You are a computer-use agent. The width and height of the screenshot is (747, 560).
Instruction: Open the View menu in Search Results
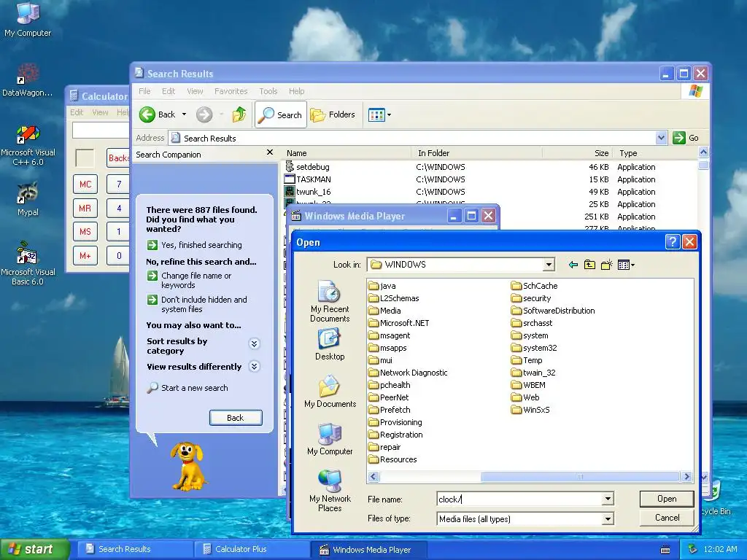(195, 91)
